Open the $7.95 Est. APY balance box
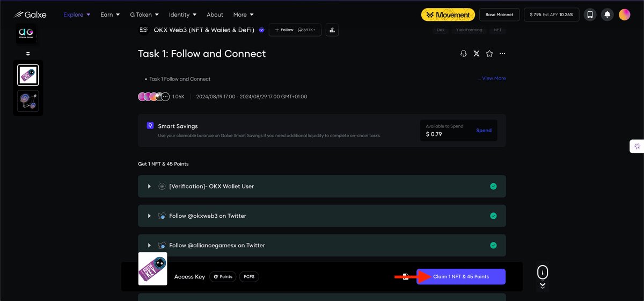Image resolution: width=644 pixels, height=301 pixels. pos(552,15)
